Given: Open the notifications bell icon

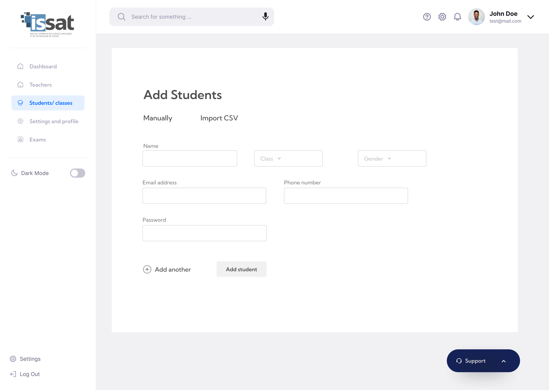Looking at the screenshot, I should (457, 17).
